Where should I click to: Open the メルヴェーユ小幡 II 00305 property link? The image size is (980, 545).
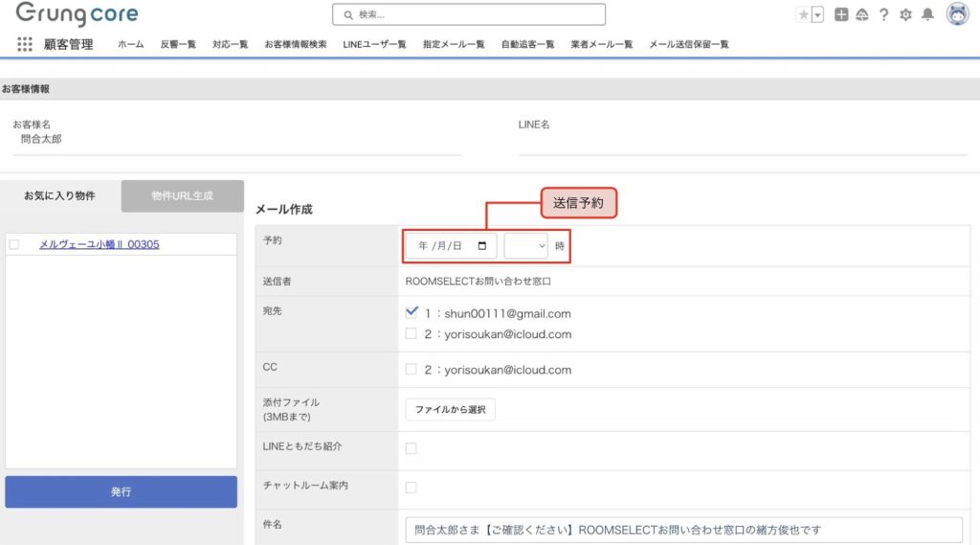(99, 244)
